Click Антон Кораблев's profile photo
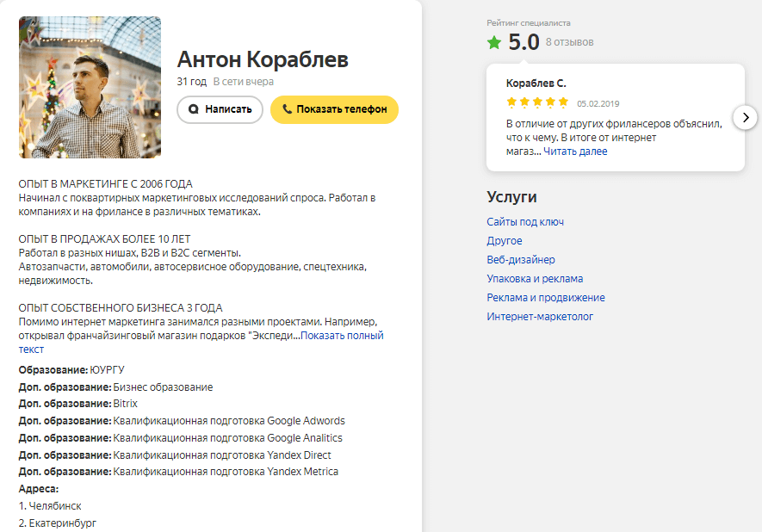Screen dimensions: 762x532 point(90,88)
